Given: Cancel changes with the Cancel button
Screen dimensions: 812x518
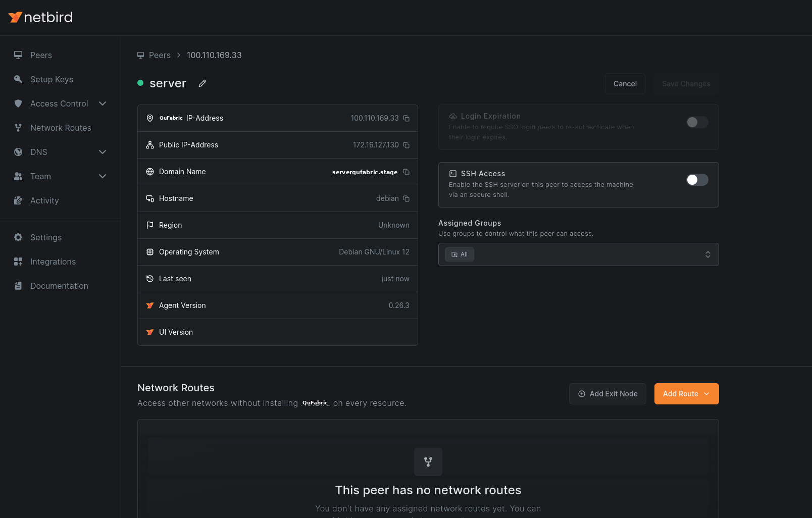Looking at the screenshot, I should pos(625,84).
